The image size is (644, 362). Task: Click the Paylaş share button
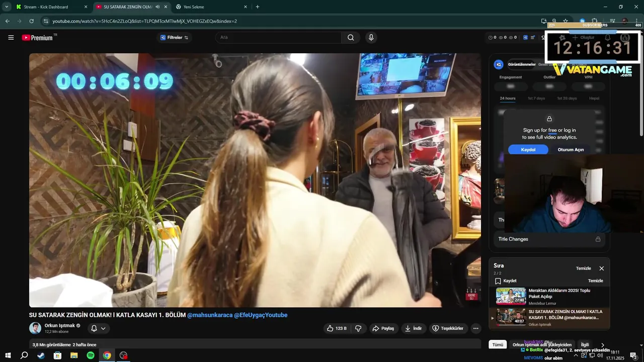383,328
